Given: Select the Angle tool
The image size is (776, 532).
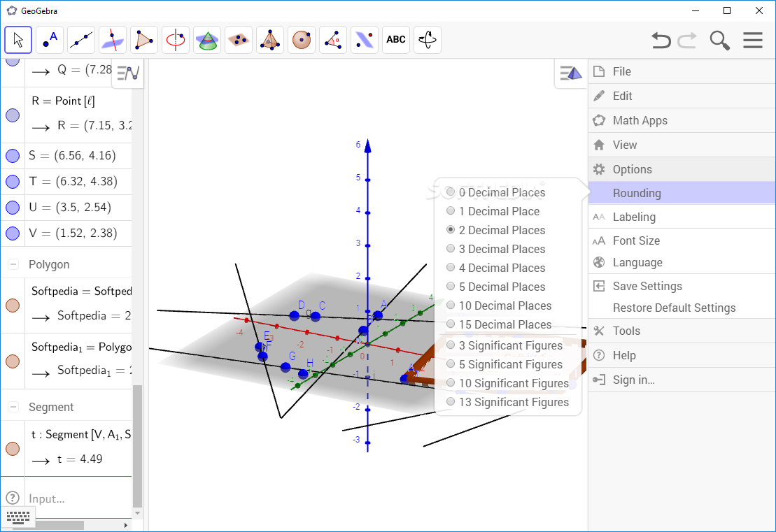Looking at the screenshot, I should pos(333,40).
